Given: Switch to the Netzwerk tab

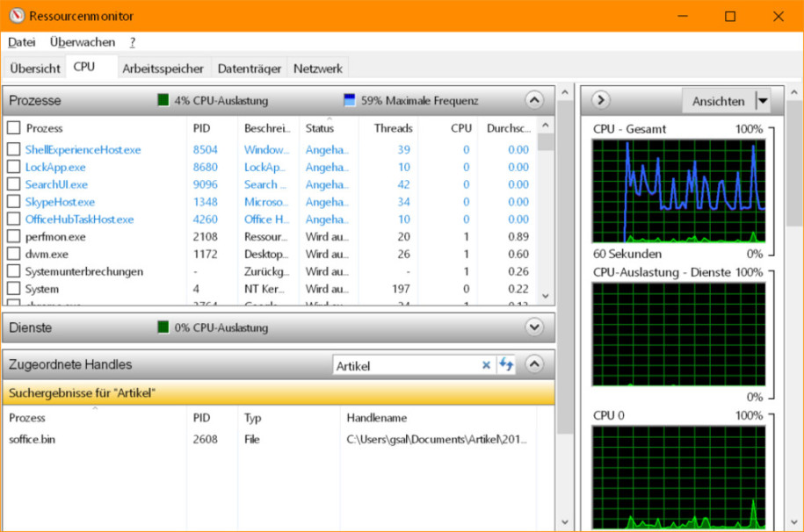Looking at the screenshot, I should [x=318, y=68].
